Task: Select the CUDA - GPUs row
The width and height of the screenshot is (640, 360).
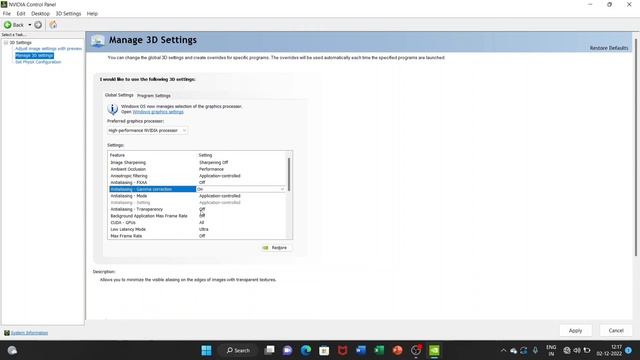Action: pyautogui.click(x=198, y=222)
